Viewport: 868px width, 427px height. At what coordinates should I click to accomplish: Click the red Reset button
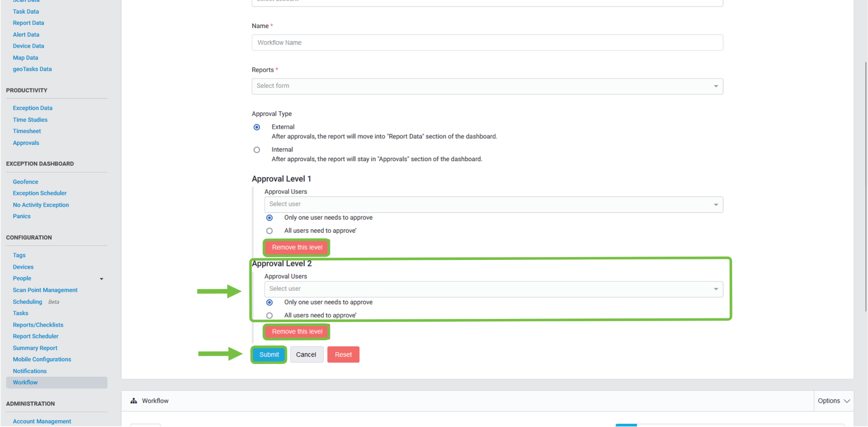pos(343,355)
